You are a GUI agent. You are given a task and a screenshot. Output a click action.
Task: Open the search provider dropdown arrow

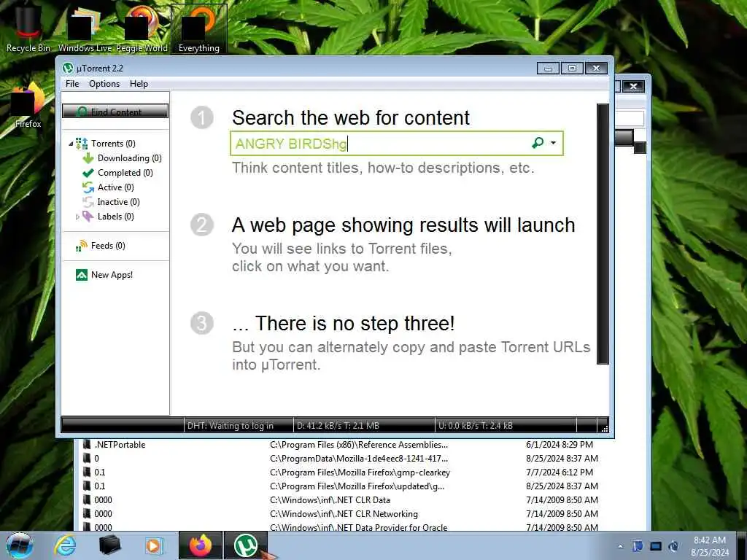coord(553,143)
